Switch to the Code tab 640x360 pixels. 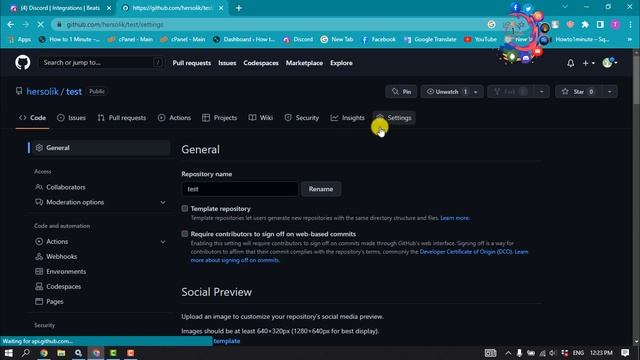32,118
